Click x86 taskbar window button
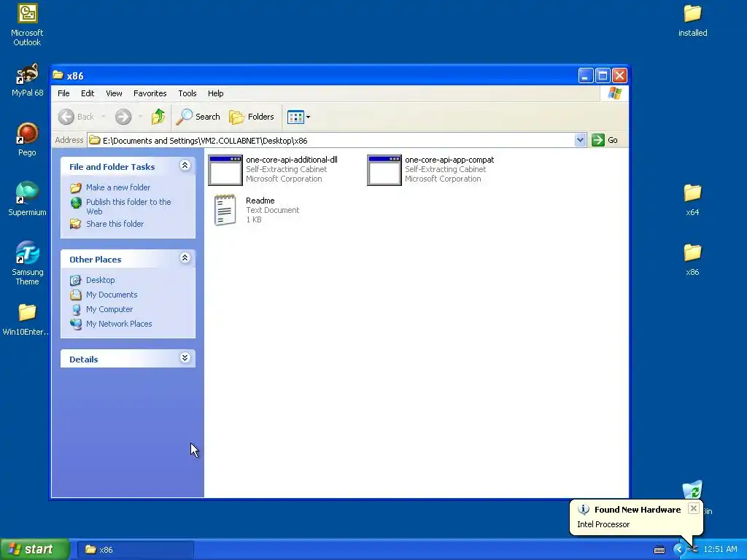This screenshot has width=747, height=560. (x=135, y=550)
